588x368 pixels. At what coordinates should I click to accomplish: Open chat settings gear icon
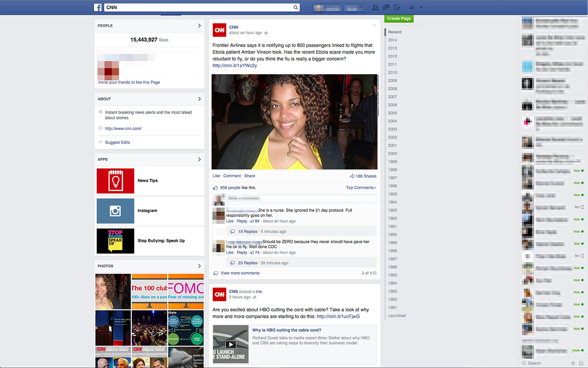pos(573,363)
